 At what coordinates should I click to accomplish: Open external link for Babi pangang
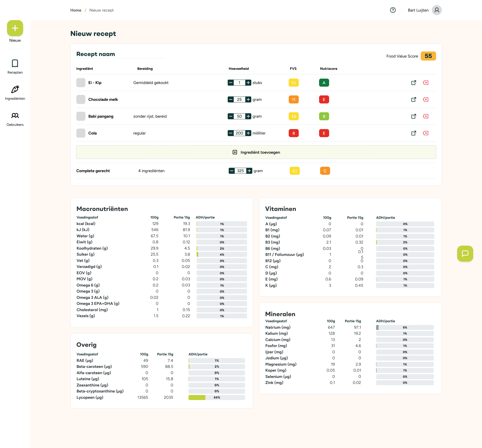[x=413, y=116]
